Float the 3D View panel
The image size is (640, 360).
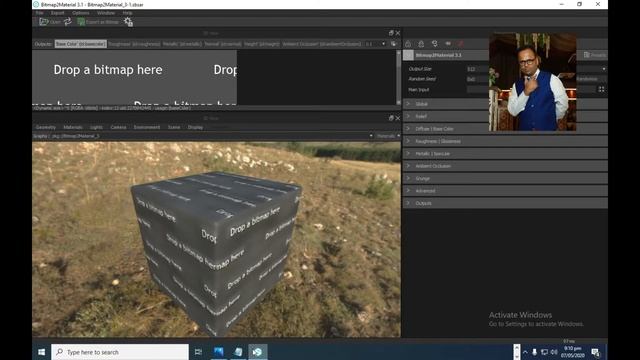(x=391, y=118)
